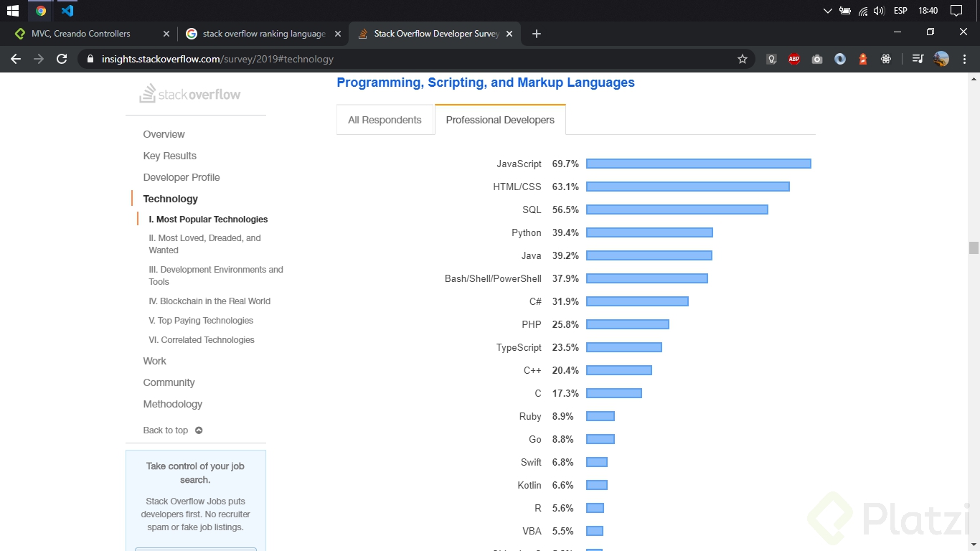Select the Professional Developers tab
Image resolution: width=980 pixels, height=551 pixels.
[x=500, y=120]
